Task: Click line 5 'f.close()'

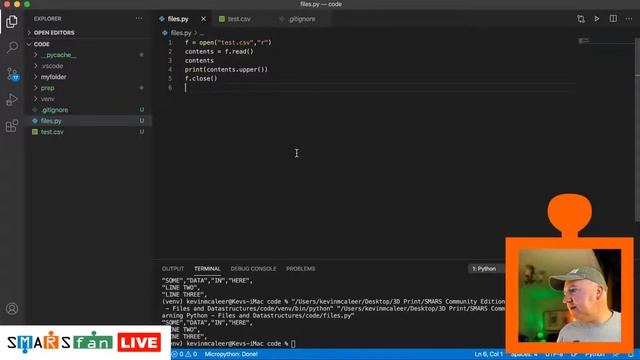Action: pos(201,78)
